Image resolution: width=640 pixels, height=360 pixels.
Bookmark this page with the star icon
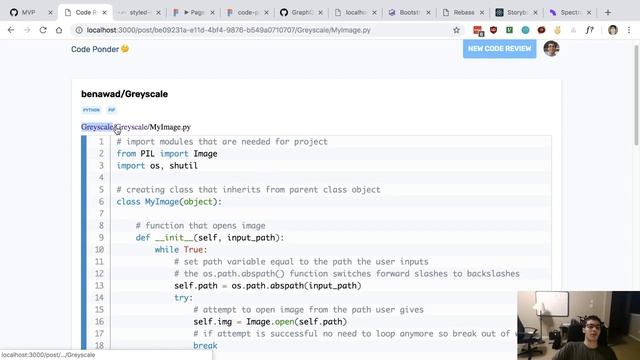456,30
